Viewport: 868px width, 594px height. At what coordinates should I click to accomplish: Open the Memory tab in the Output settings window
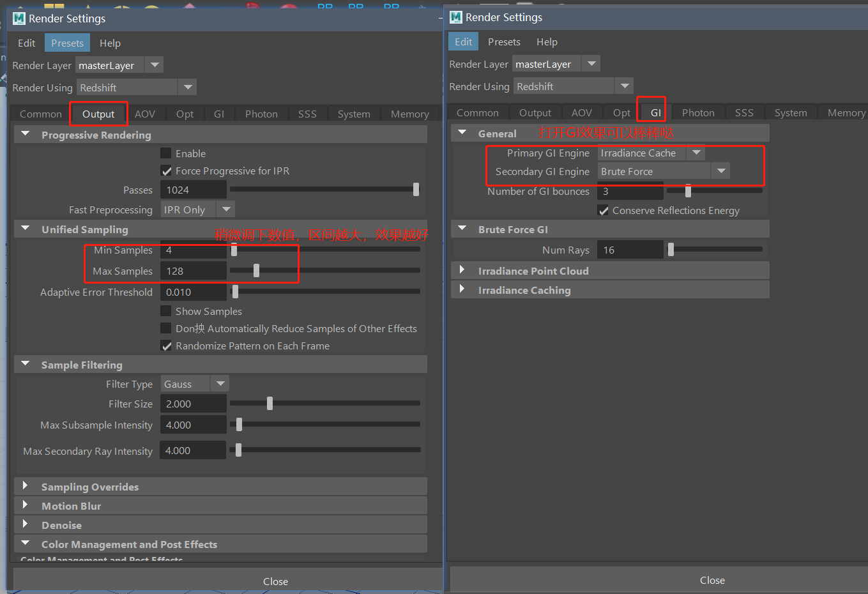point(410,114)
